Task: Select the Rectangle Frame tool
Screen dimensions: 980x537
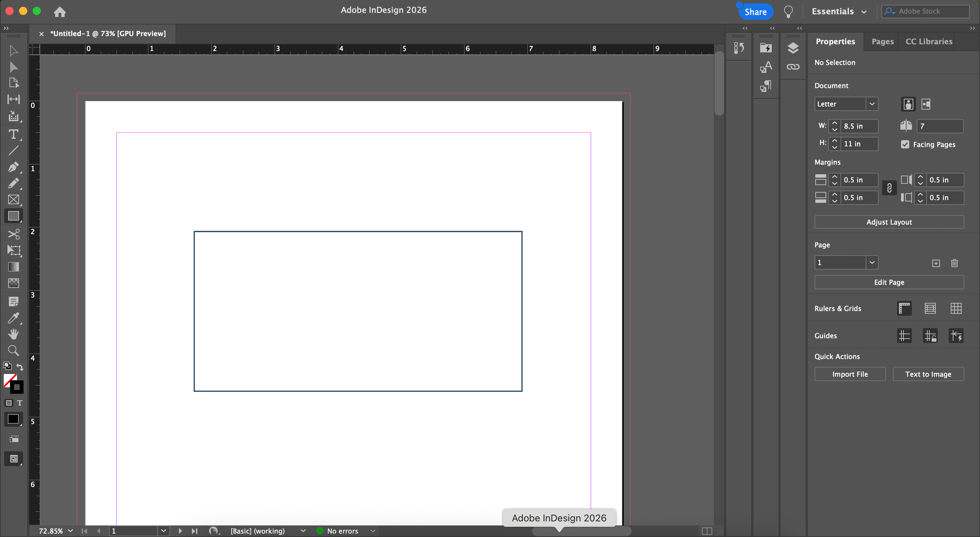Action: point(13,199)
